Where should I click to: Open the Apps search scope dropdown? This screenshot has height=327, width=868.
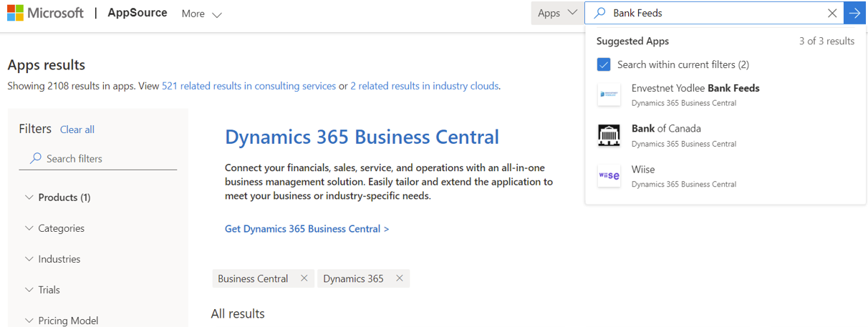(x=557, y=13)
